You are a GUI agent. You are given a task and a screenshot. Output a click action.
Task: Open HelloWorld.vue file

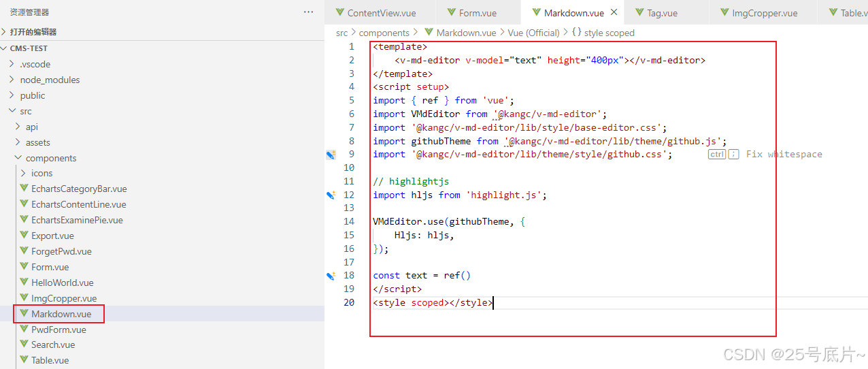63,283
